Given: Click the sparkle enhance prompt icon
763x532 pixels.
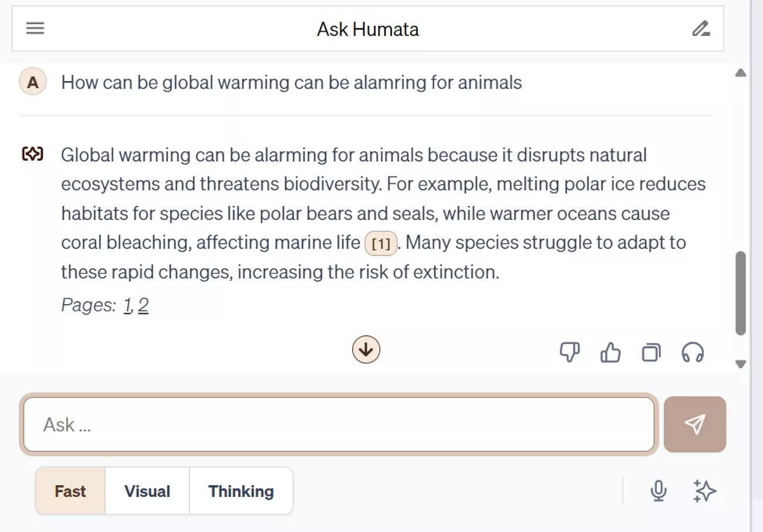Looking at the screenshot, I should [704, 491].
